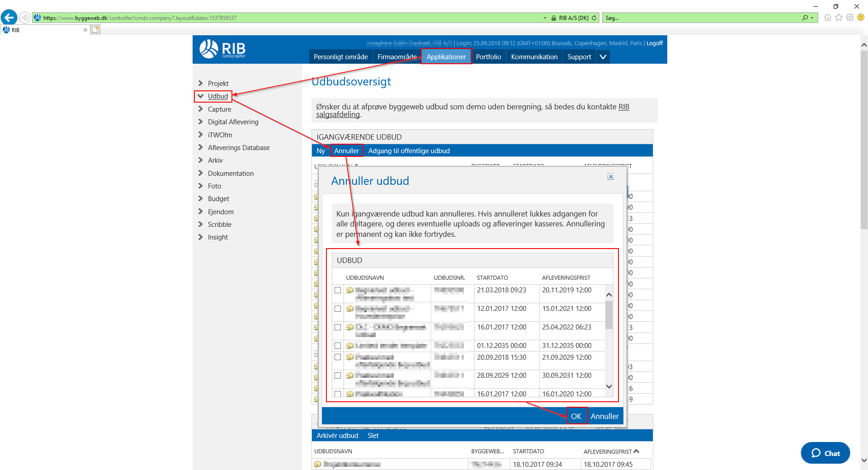Select checkbox for tender starting 12.01.2017
Screen dimensions: 868x470
pos(338,309)
